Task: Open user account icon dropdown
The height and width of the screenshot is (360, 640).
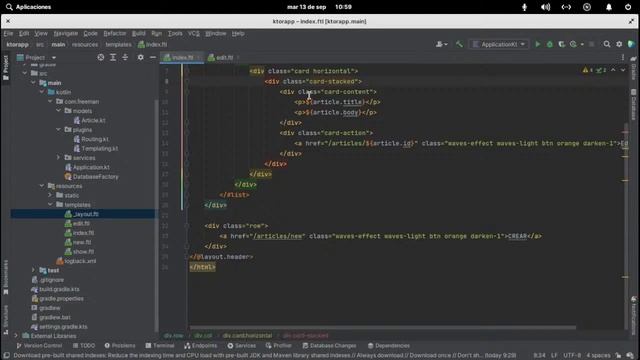Action: point(442,44)
